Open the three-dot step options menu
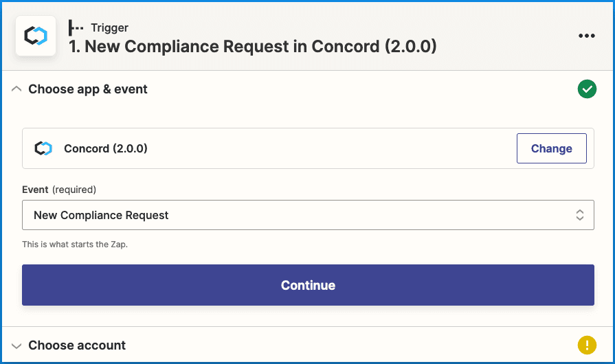 [586, 36]
